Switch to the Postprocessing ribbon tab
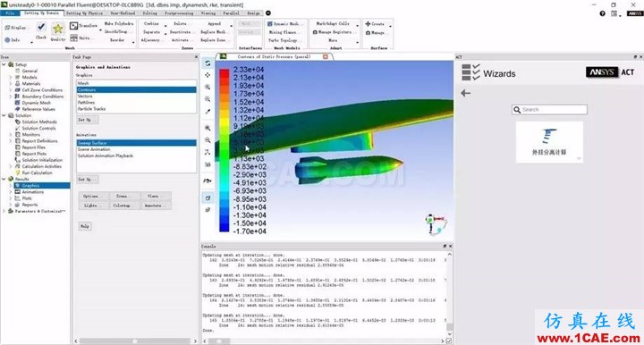This screenshot has height=345, width=644. point(179,13)
